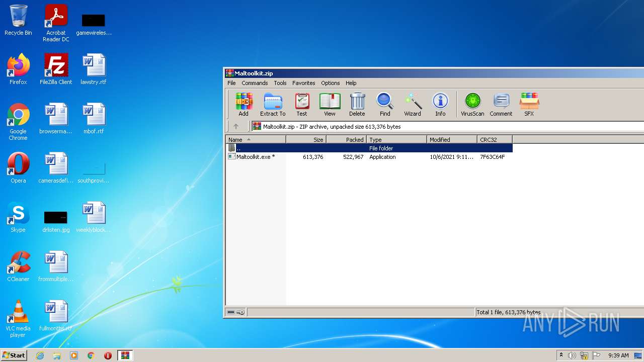This screenshot has width=644, height=362.
Task: Select Skype desktop shortcut
Action: point(18,217)
